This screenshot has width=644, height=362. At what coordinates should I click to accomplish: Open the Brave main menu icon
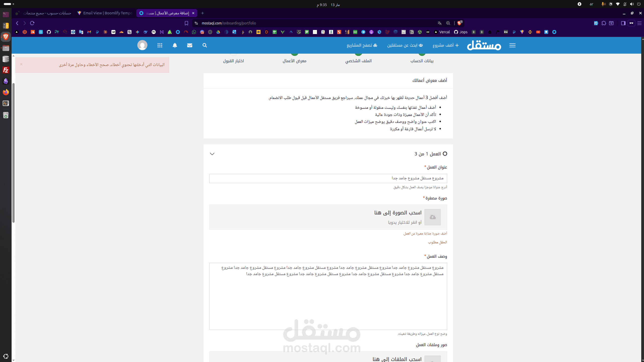click(x=639, y=23)
